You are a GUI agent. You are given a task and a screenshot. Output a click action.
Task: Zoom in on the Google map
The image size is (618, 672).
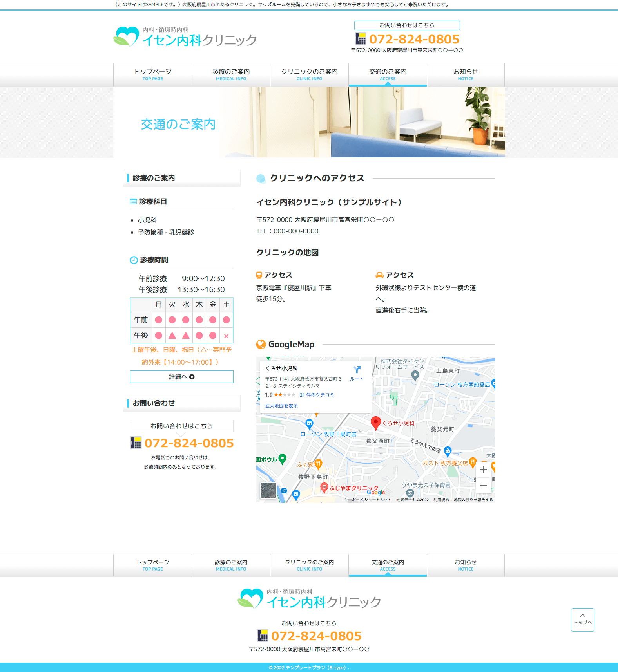[x=483, y=470]
